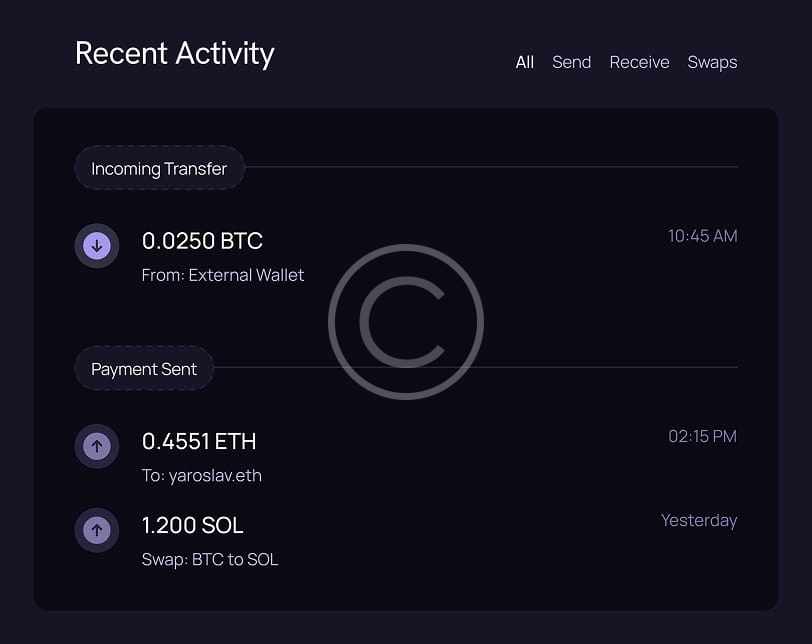This screenshot has width=812, height=644.
Task: Open the 1.200 SOL transaction
Action: click(x=192, y=525)
